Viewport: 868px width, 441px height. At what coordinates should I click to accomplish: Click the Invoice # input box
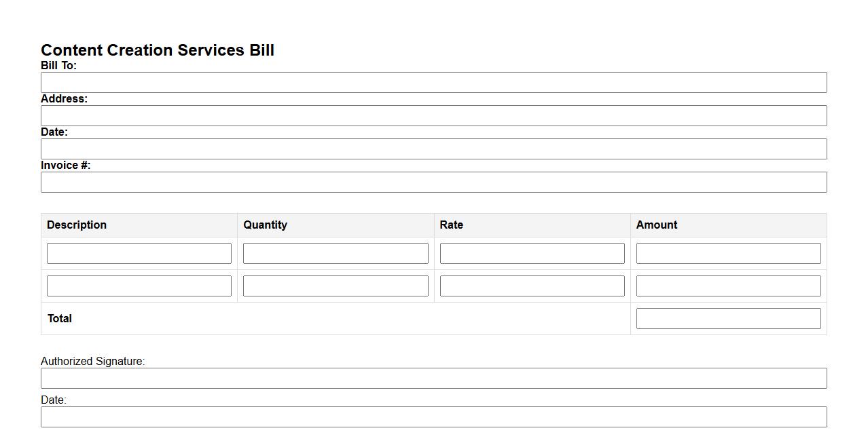(433, 183)
